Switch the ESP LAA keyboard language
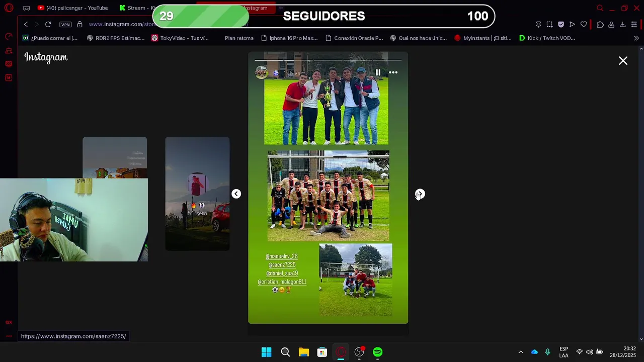The image size is (644, 362). [564, 352]
